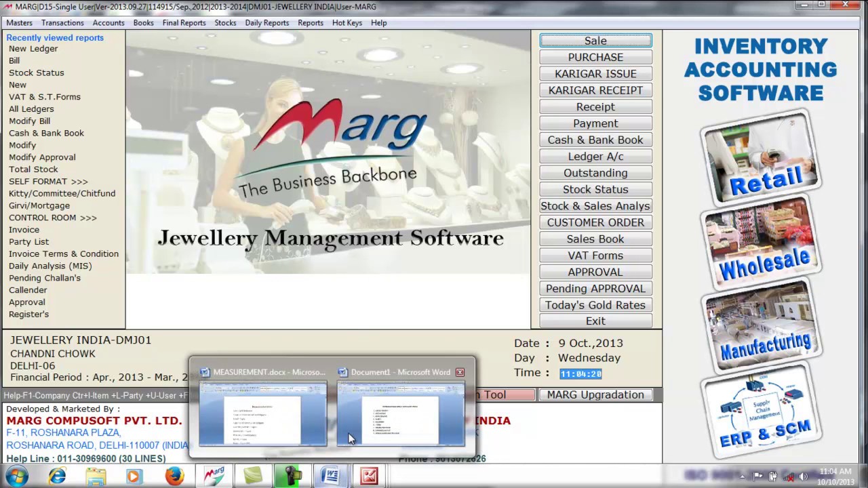
Task: Open Windows Explorer folder icon in taskbar
Action: (x=96, y=476)
